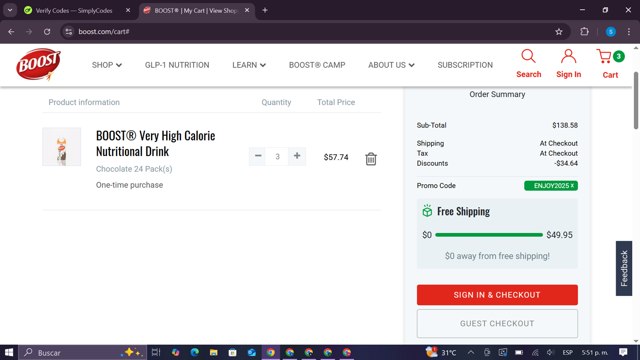Close the BOOST My Cart tab
This screenshot has height=360, width=640.
pyautogui.click(x=247, y=11)
